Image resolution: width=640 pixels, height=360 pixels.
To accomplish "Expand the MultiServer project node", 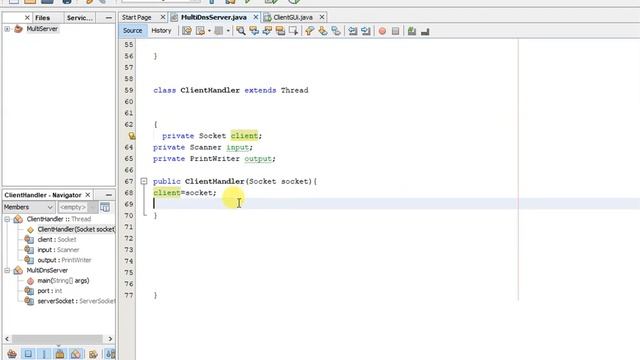I will point(7,29).
